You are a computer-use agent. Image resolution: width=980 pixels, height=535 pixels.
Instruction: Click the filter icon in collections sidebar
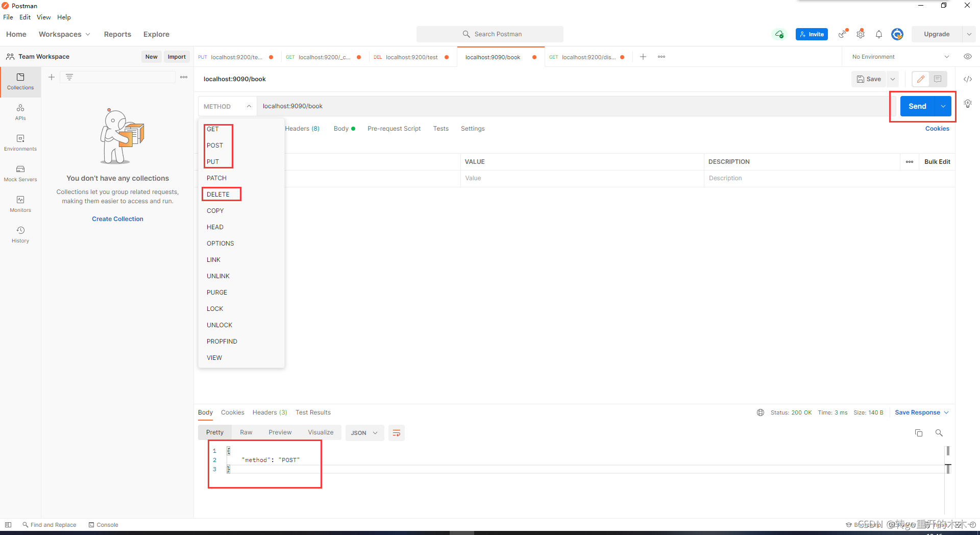(x=69, y=77)
